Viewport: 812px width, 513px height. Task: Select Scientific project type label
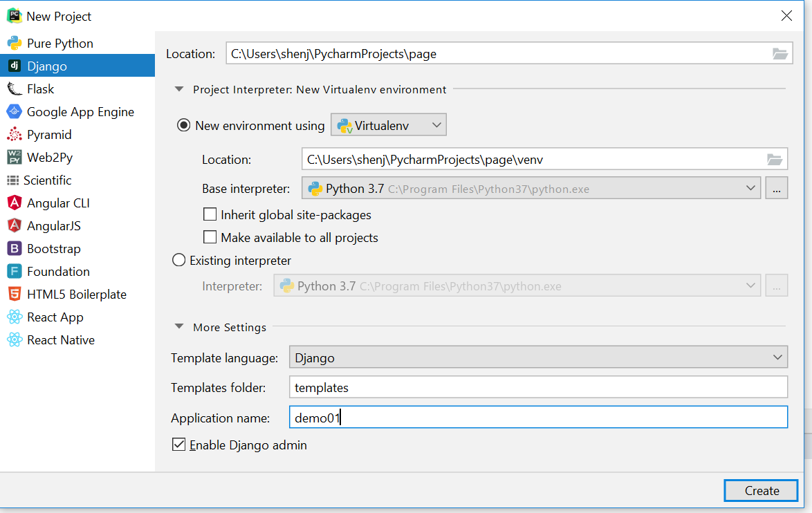47,180
